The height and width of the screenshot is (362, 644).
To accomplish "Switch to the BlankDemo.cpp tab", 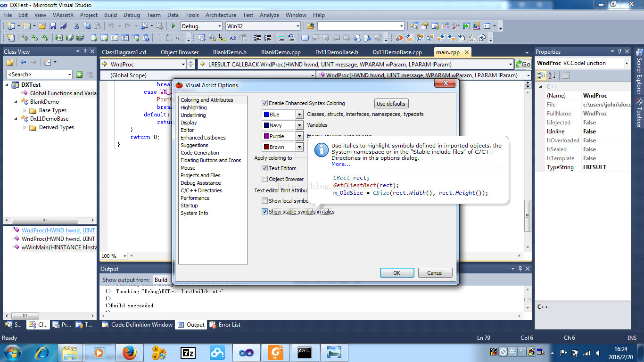I will (x=281, y=52).
